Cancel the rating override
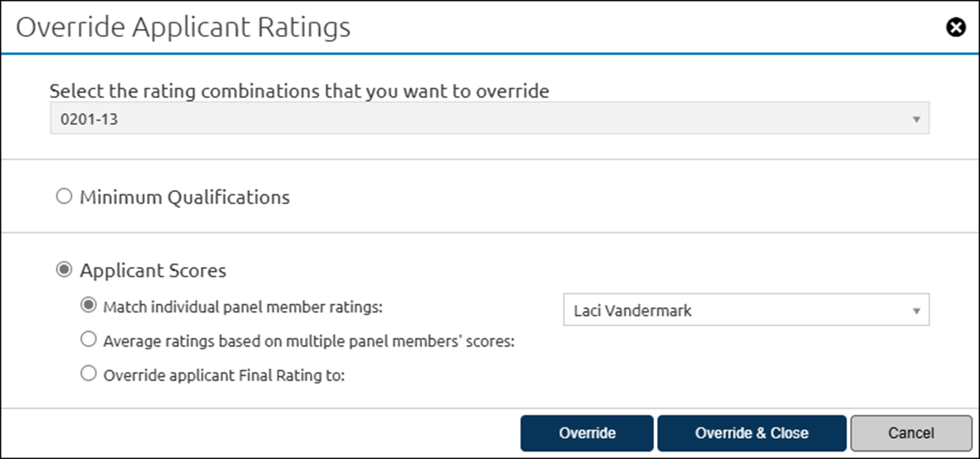The image size is (980, 459). point(911,433)
